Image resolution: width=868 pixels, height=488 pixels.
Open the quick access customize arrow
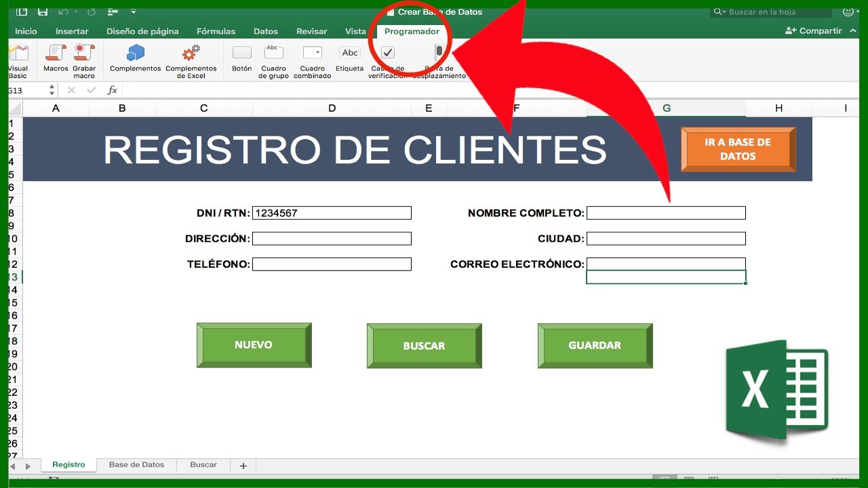pyautogui.click(x=133, y=12)
